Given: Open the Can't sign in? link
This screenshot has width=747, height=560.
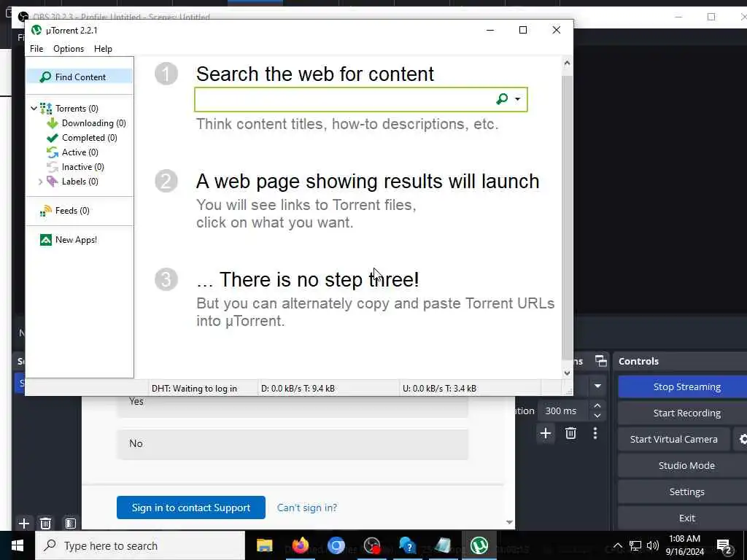Looking at the screenshot, I should click(307, 507).
